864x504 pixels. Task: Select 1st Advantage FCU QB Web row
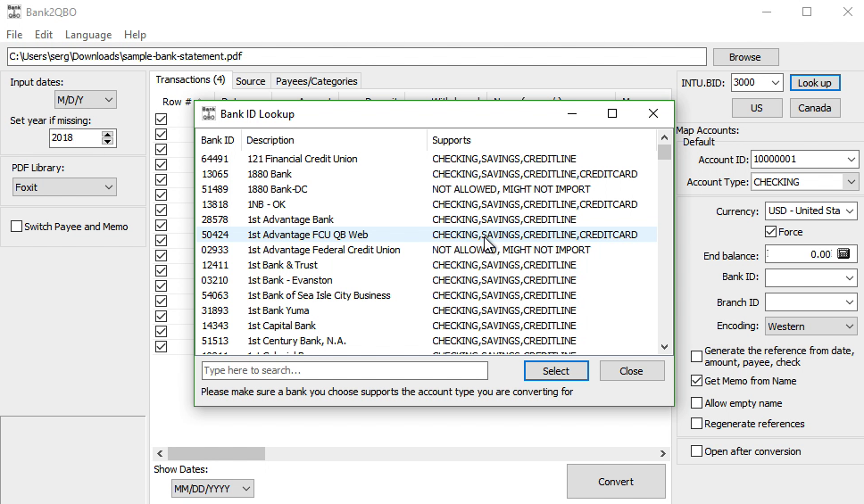426,235
